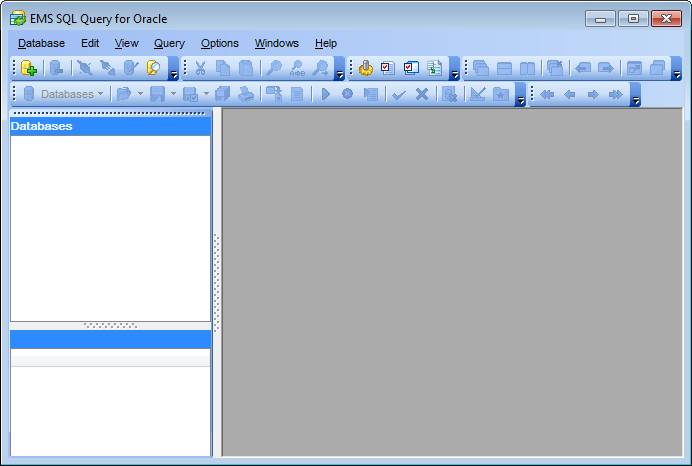
Task: Open the Options menu
Action: point(219,43)
